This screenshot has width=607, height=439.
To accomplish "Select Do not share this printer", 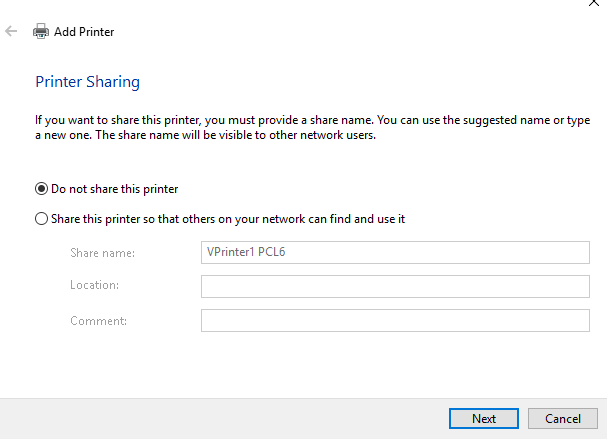I will coord(41,189).
